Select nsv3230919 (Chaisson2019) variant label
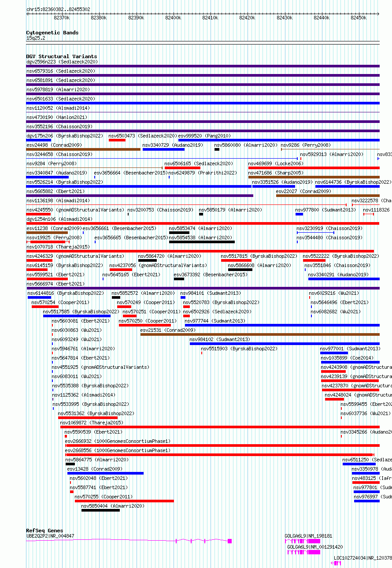The image size is (392, 568). point(329,228)
